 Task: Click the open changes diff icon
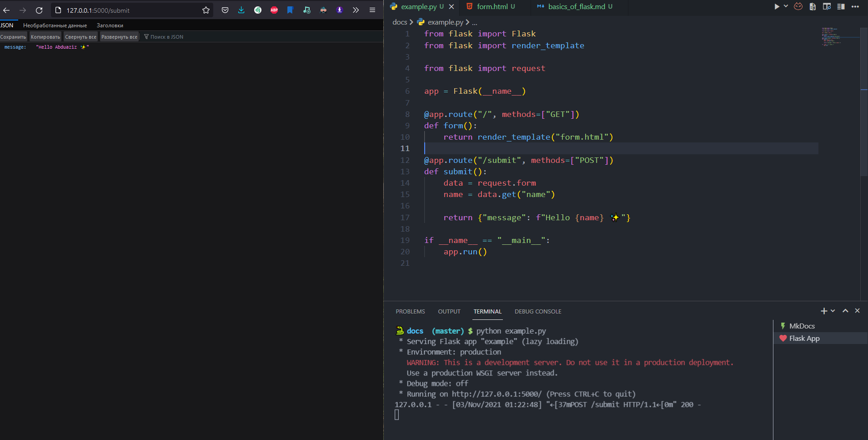pos(813,6)
